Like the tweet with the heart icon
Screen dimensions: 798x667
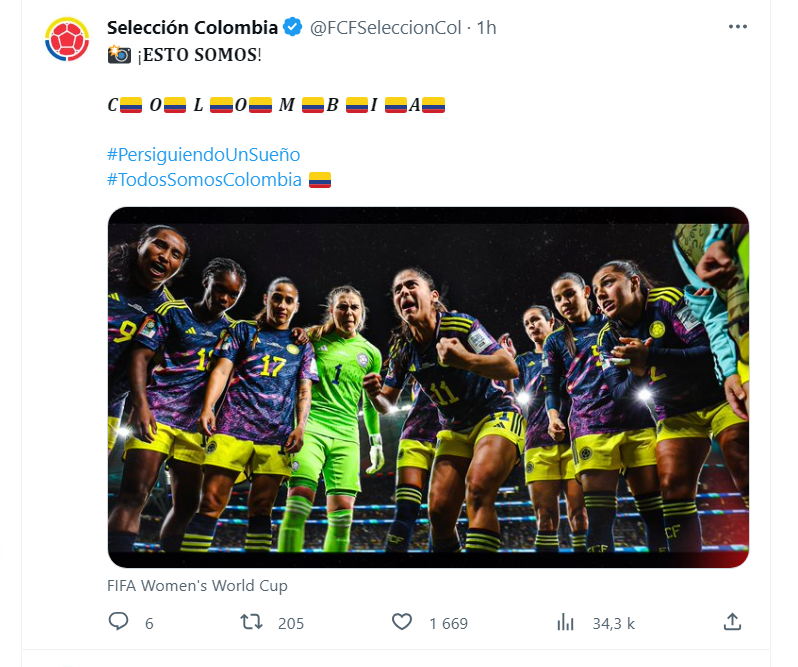401,622
